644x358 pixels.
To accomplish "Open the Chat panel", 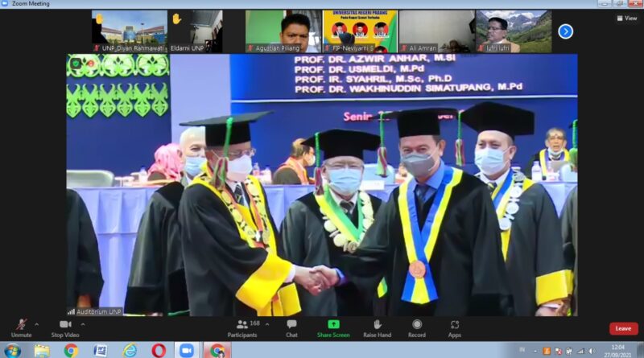I will click(x=291, y=326).
